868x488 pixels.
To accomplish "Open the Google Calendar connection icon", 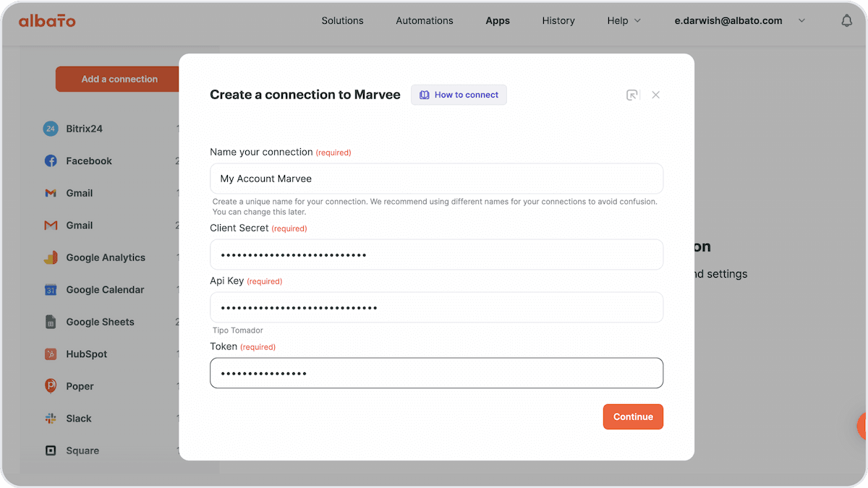I will pos(51,290).
